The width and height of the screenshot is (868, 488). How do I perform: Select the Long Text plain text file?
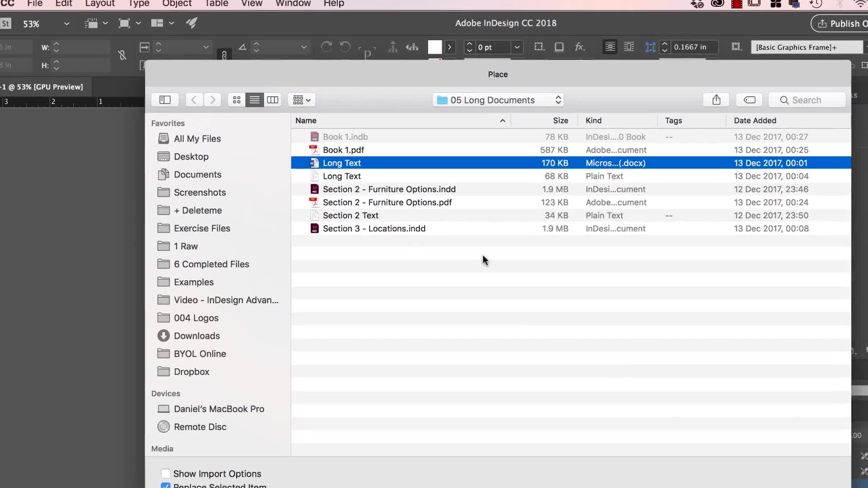[571, 176]
